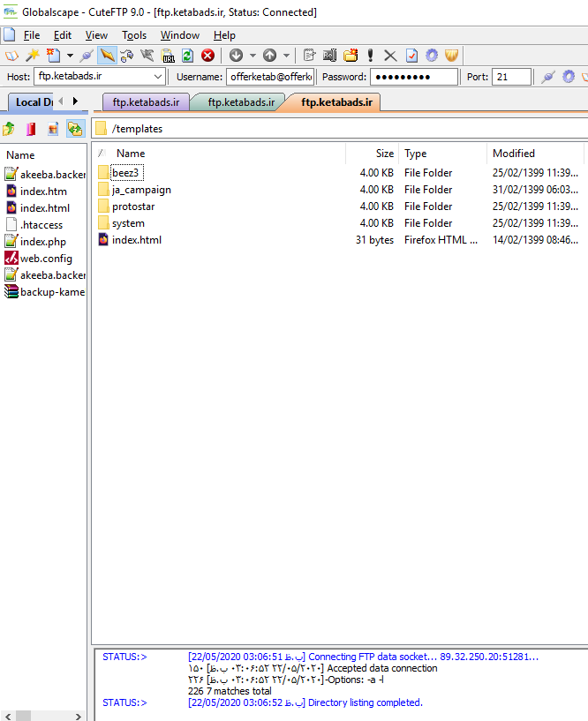Click the red Stop transfer icon
The height and width of the screenshot is (721, 588).
(208, 56)
